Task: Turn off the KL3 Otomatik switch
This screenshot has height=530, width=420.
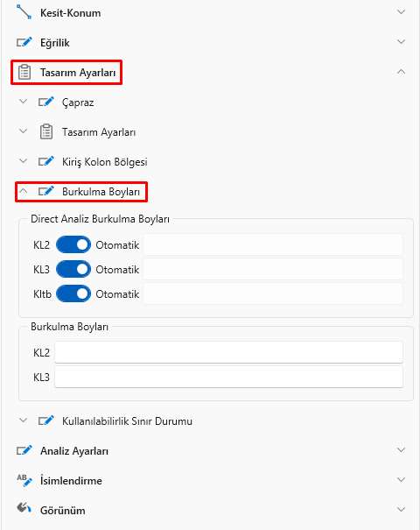Action: click(73, 270)
